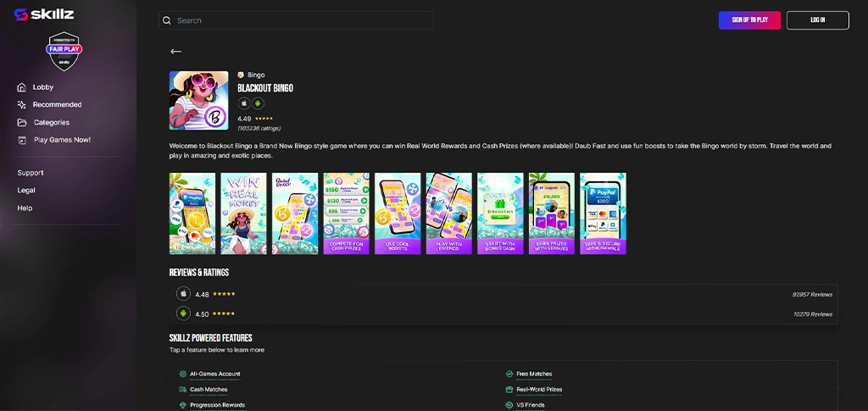The image size is (868, 411).
Task: Expand the Real-World Prizes feature
Action: pos(539,390)
